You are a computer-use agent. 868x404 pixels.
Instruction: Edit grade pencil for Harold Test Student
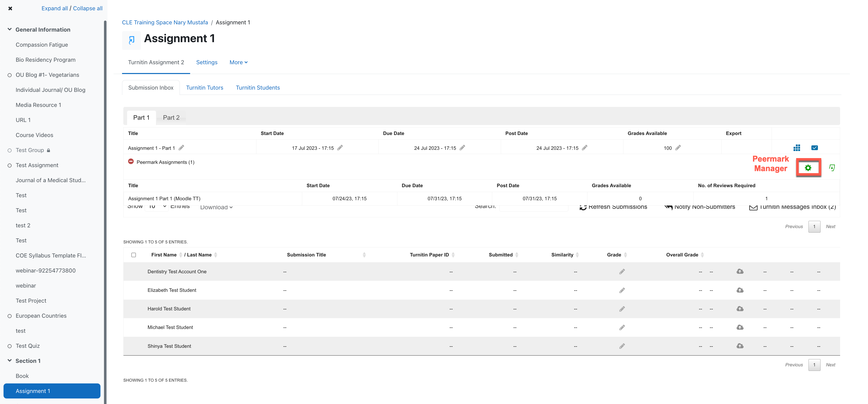pyautogui.click(x=622, y=309)
